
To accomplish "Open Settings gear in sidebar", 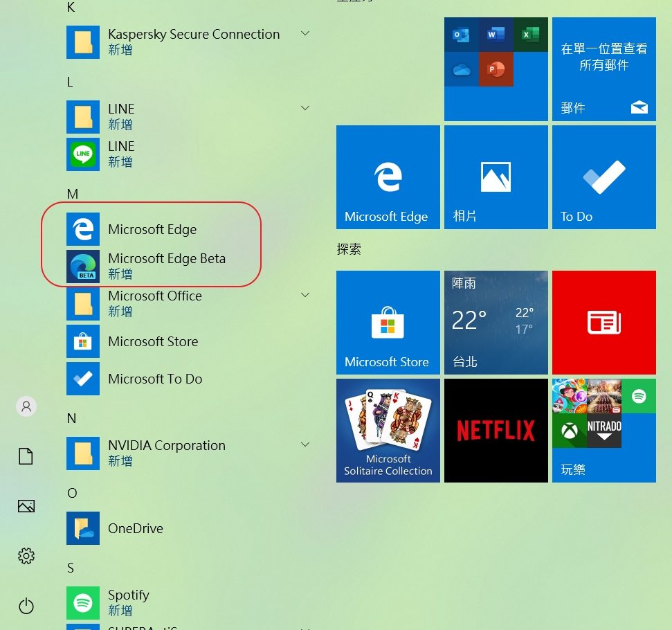I will click(26, 556).
